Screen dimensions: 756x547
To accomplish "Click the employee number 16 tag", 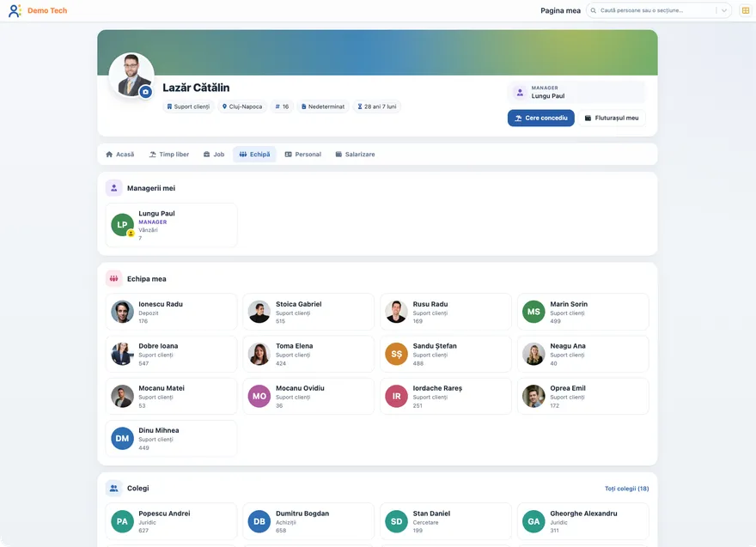I will pyautogui.click(x=282, y=106).
